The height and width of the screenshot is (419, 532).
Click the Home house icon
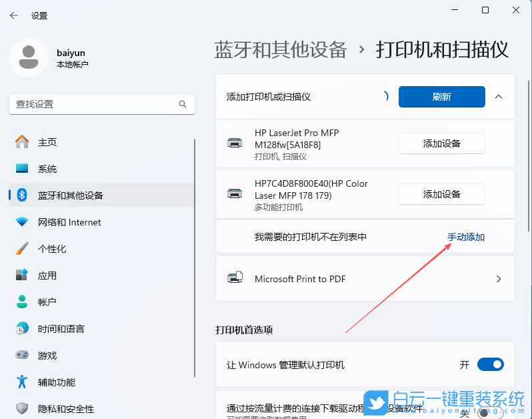tap(22, 142)
